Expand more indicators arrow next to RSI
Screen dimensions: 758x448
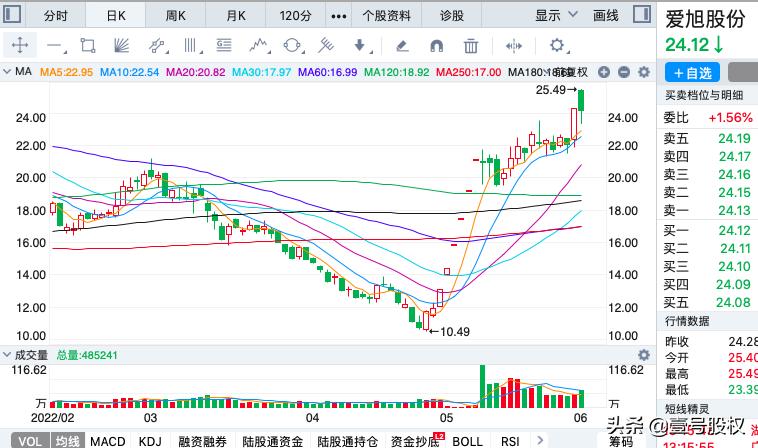click(x=540, y=440)
